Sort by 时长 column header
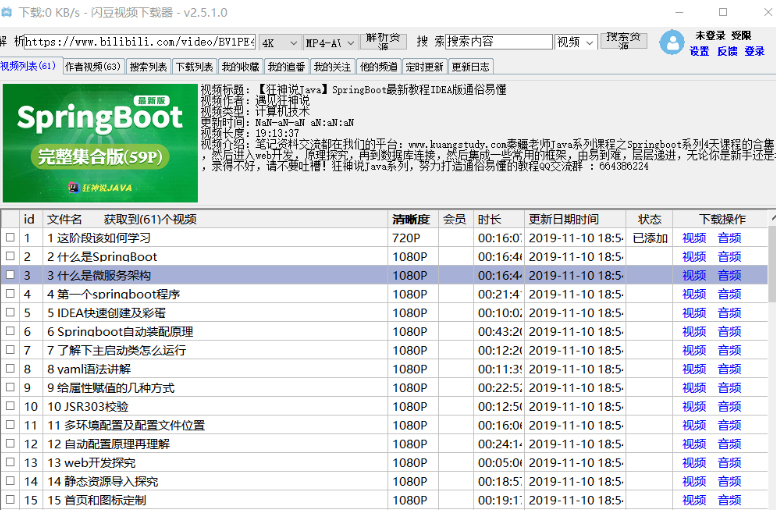776x510 pixels. point(498,219)
